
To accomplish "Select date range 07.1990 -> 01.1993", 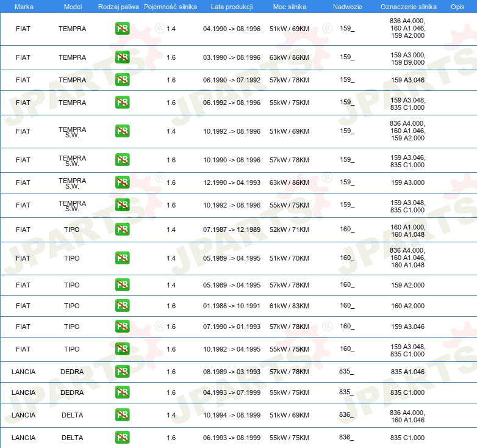I will click(232, 327).
